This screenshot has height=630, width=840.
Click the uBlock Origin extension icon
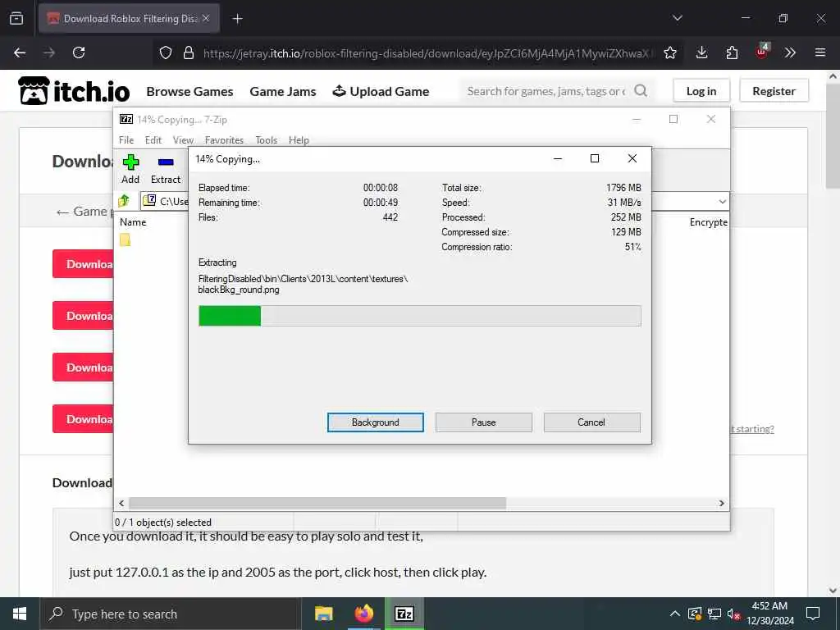point(762,52)
